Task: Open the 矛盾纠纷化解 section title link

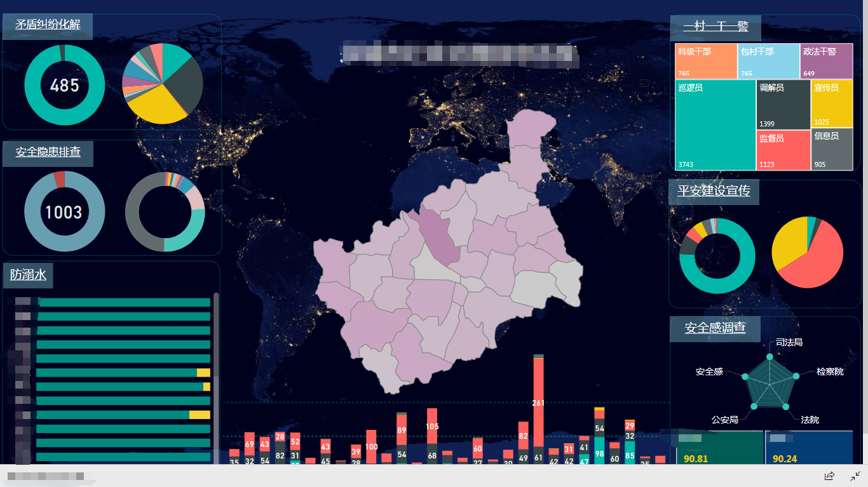Action: 48,25
